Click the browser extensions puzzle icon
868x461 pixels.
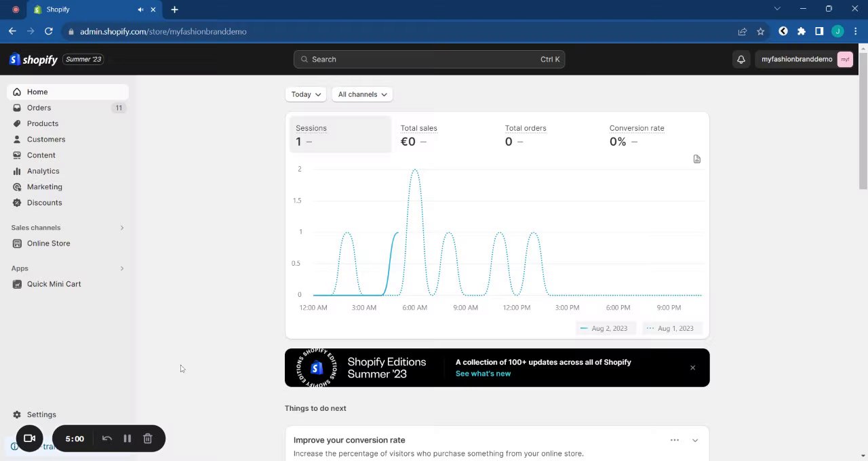coord(802,32)
